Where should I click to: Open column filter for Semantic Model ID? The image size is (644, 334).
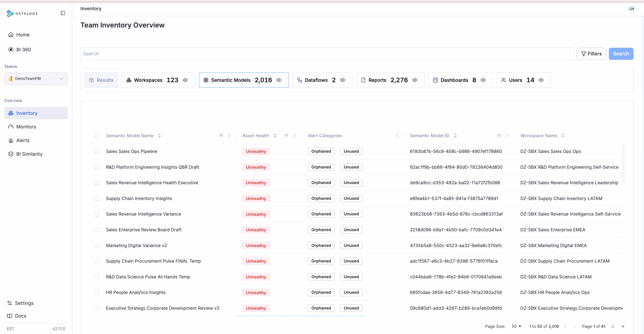tap(499, 135)
